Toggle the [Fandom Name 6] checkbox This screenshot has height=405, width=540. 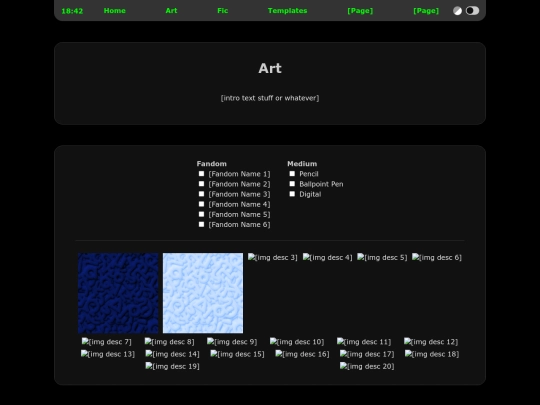pos(201,224)
